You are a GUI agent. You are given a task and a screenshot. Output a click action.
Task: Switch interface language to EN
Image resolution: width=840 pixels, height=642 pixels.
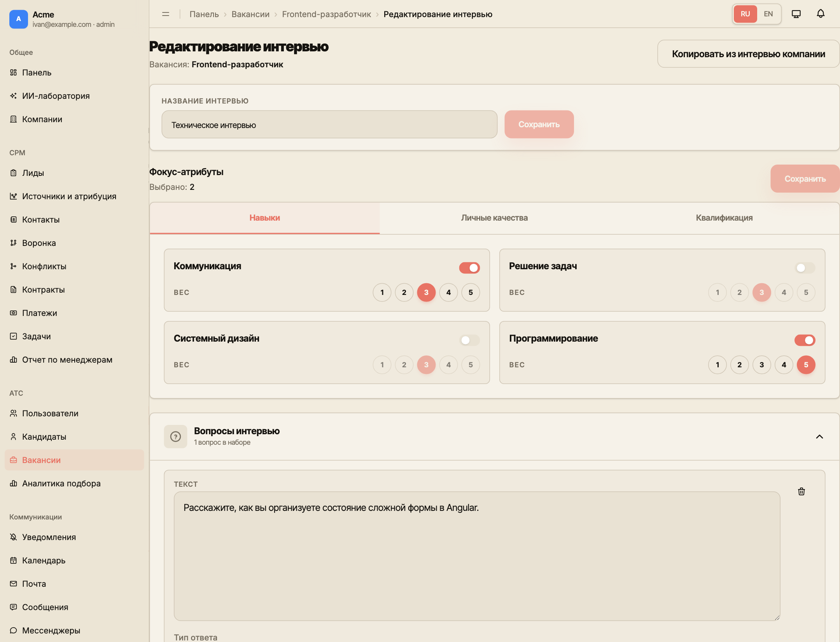[768, 14]
